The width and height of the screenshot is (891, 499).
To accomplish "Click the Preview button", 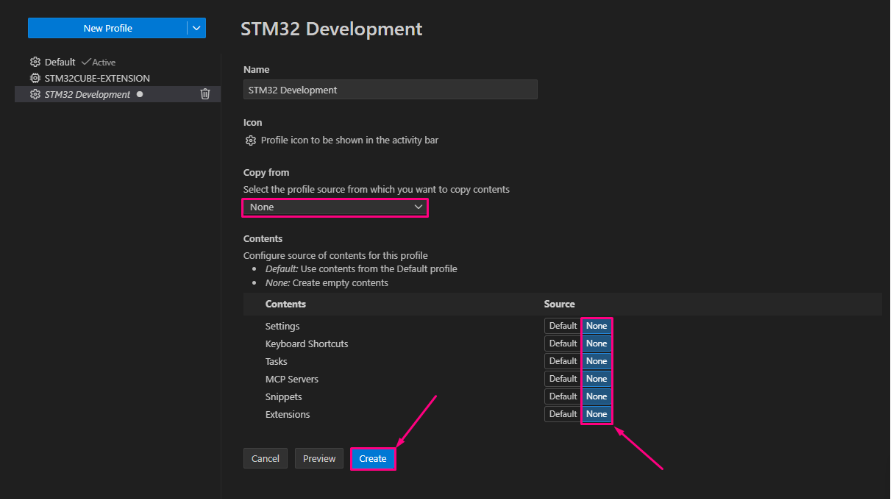I will coord(319,459).
